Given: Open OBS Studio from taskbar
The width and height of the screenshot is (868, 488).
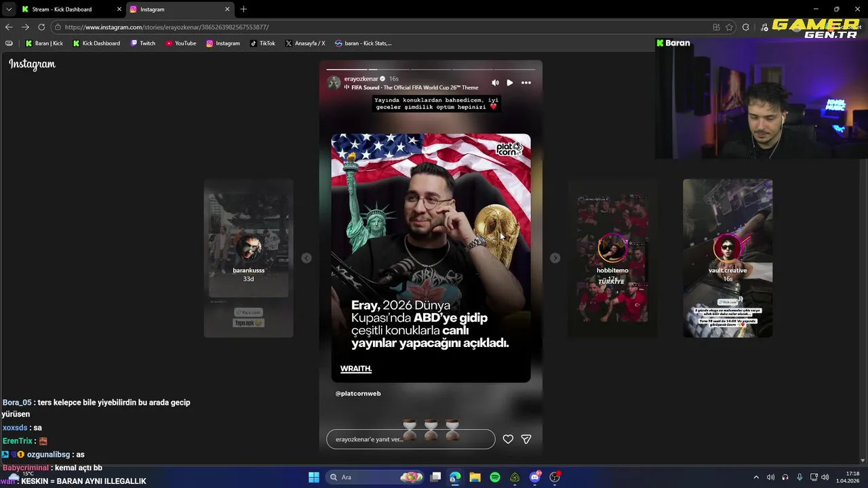Looking at the screenshot, I should pyautogui.click(x=555, y=477).
